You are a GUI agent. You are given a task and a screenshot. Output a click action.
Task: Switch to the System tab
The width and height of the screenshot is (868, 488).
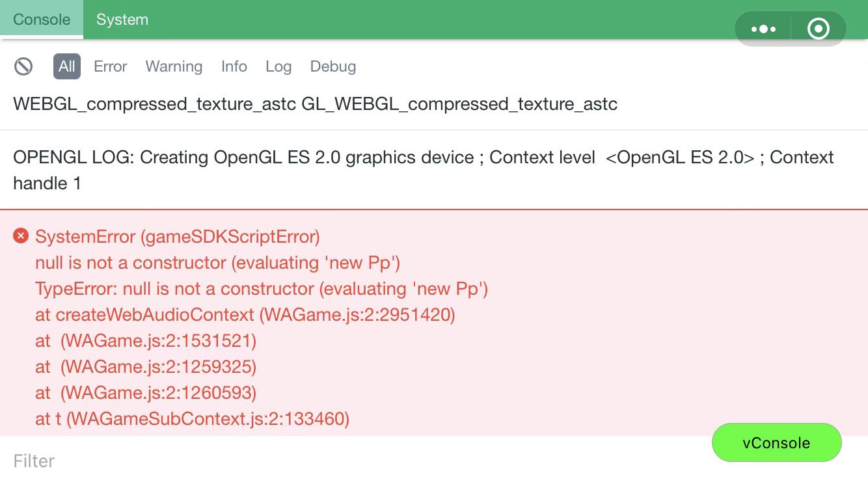coord(122,20)
